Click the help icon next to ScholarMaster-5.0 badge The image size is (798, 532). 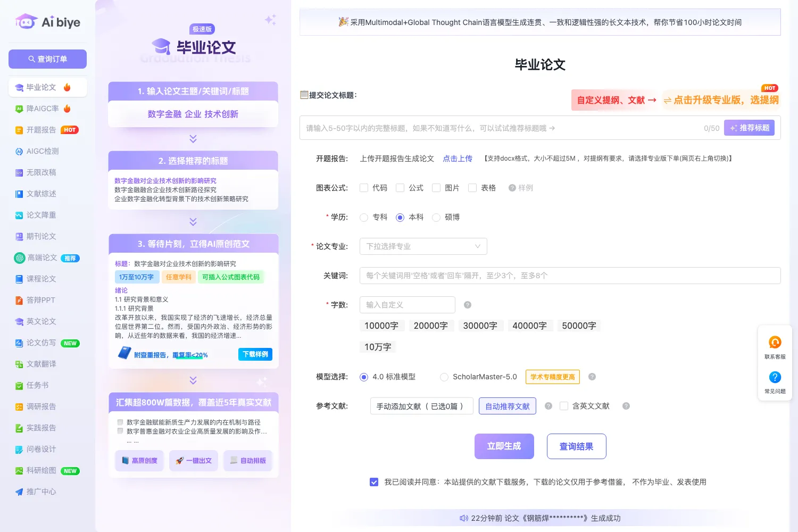point(592,377)
